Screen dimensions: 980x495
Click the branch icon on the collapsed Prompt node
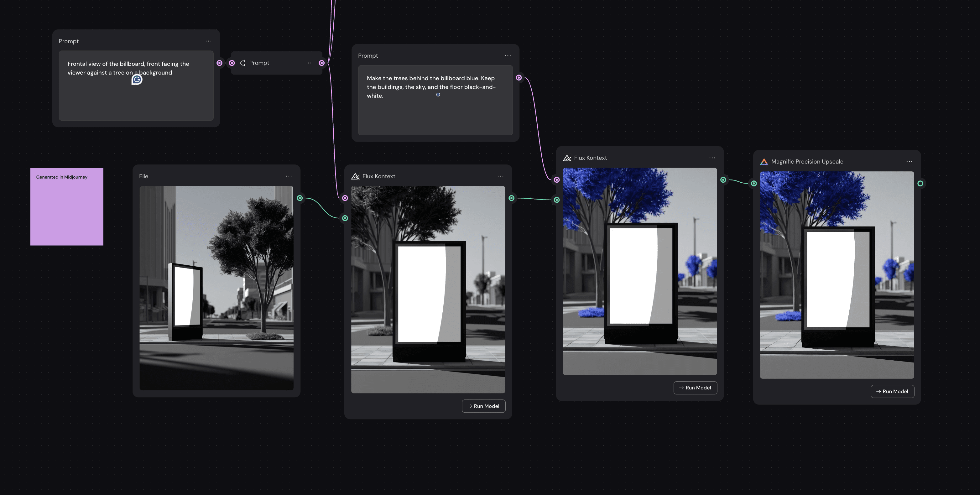click(242, 63)
